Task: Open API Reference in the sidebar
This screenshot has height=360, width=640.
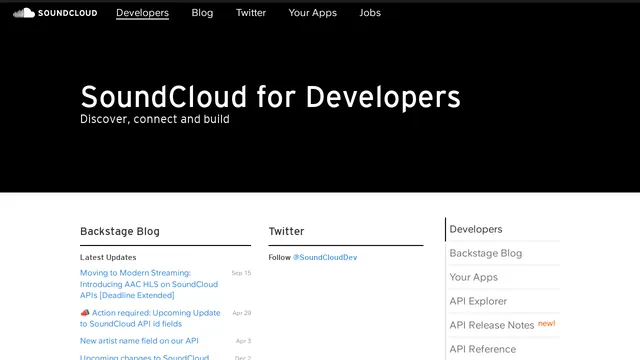Action: (x=482, y=349)
